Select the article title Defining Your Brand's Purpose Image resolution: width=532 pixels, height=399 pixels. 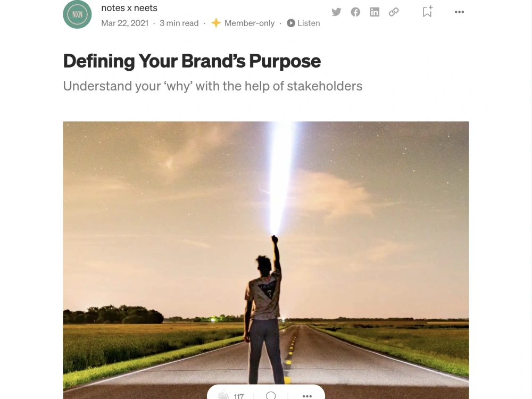click(192, 61)
